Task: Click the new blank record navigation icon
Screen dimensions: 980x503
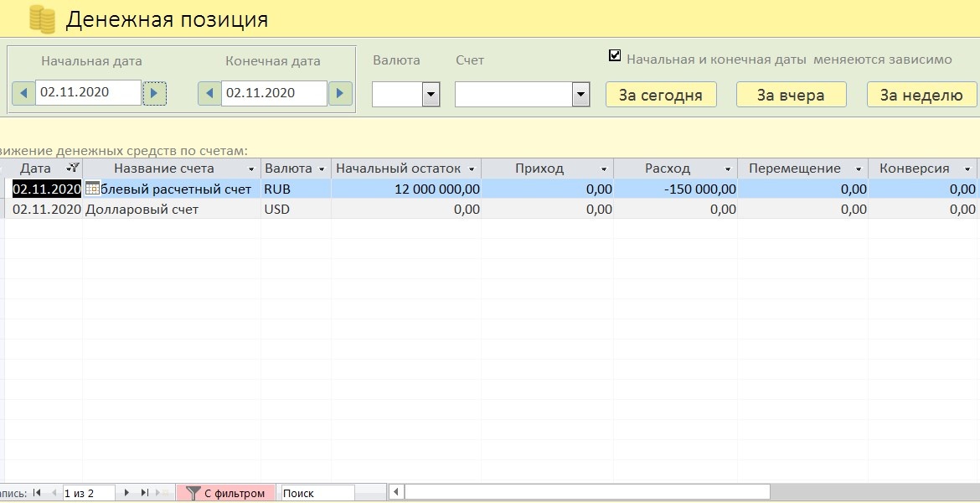Action: pyautogui.click(x=163, y=493)
